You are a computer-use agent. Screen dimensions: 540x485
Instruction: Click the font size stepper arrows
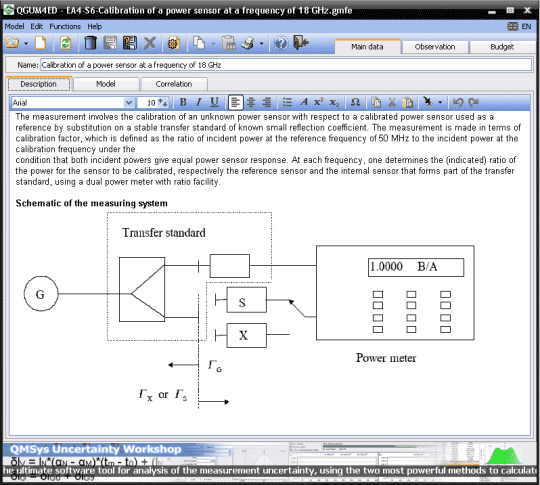tap(163, 103)
